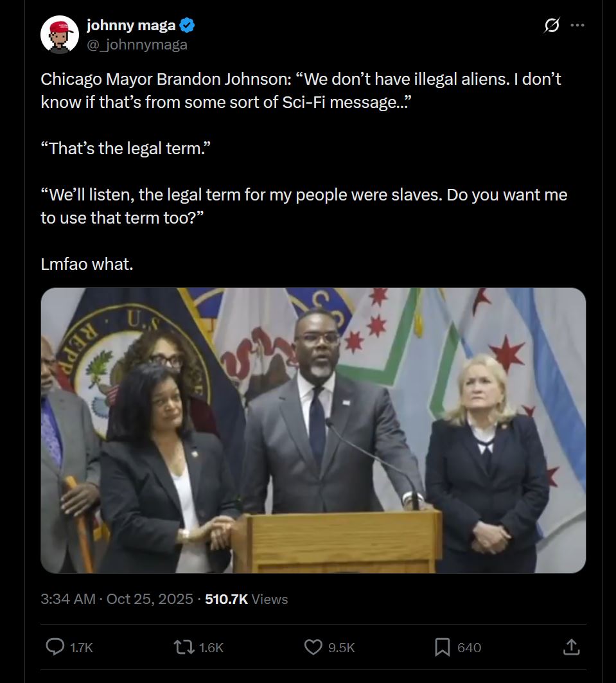616x683 pixels.
Task: Click the repost arrows icon
Action: pos(184,647)
